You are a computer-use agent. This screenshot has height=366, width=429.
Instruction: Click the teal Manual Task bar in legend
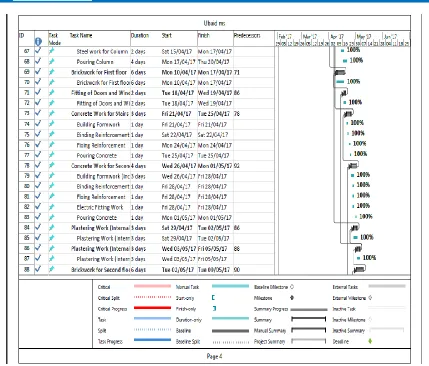click(230, 286)
